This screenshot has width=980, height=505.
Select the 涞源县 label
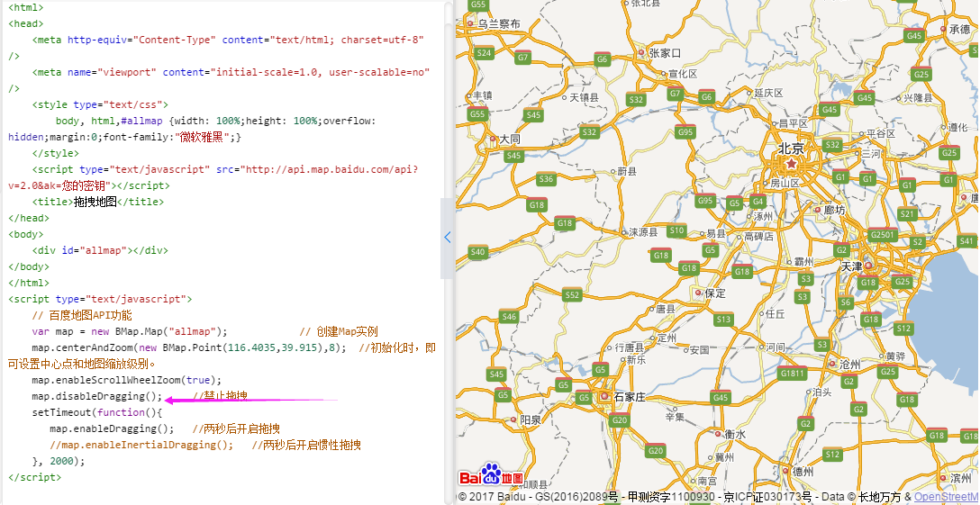click(x=643, y=232)
